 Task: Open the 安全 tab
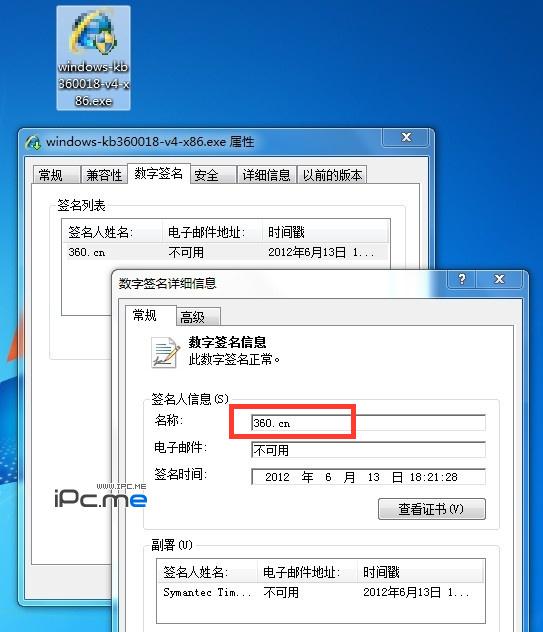213,175
